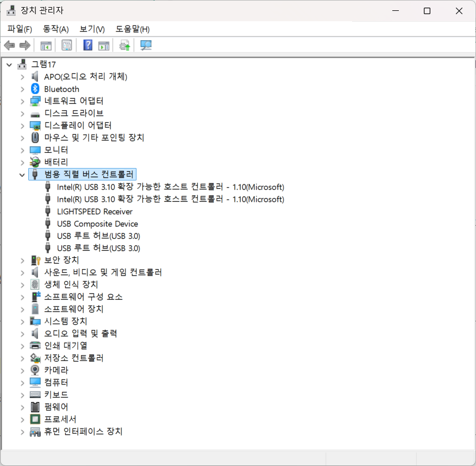Collapse 범용 직렬 버스 컨트롤러 with its arrow

[x=22, y=175]
